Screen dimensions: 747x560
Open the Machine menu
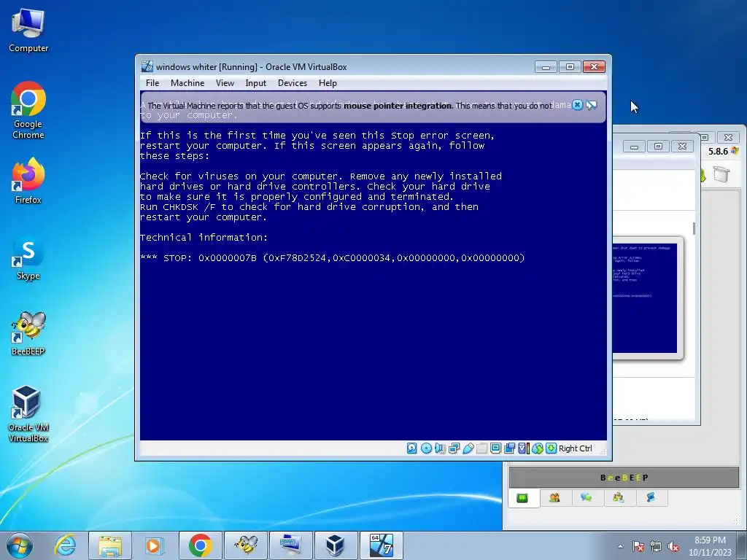pyautogui.click(x=187, y=83)
